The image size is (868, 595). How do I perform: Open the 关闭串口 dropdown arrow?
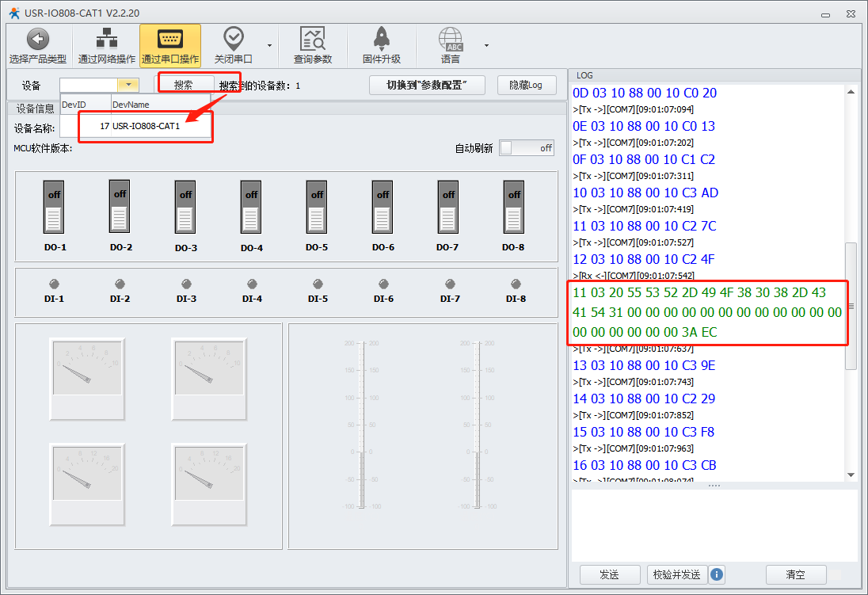(269, 45)
